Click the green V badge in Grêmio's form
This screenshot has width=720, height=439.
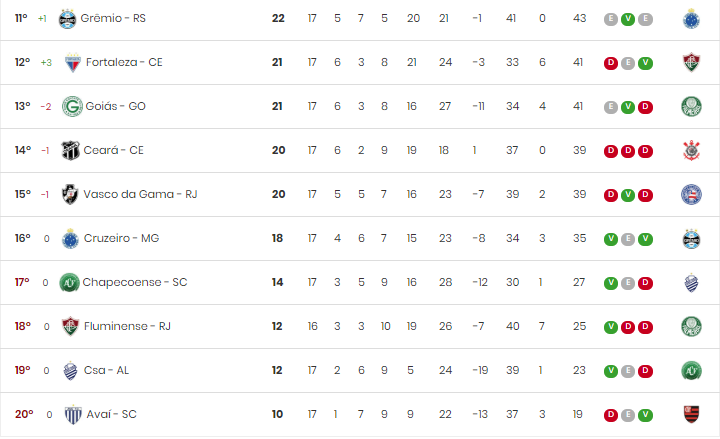tap(628, 19)
